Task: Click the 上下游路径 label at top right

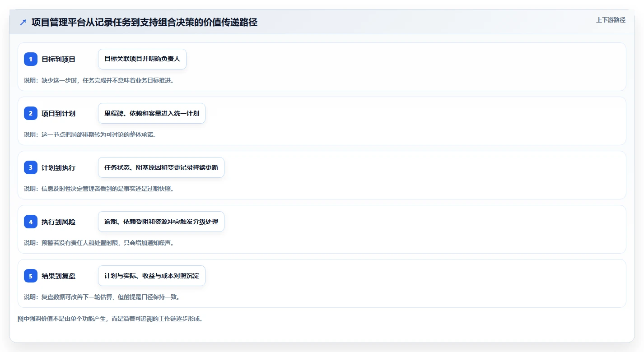Action: point(611,20)
